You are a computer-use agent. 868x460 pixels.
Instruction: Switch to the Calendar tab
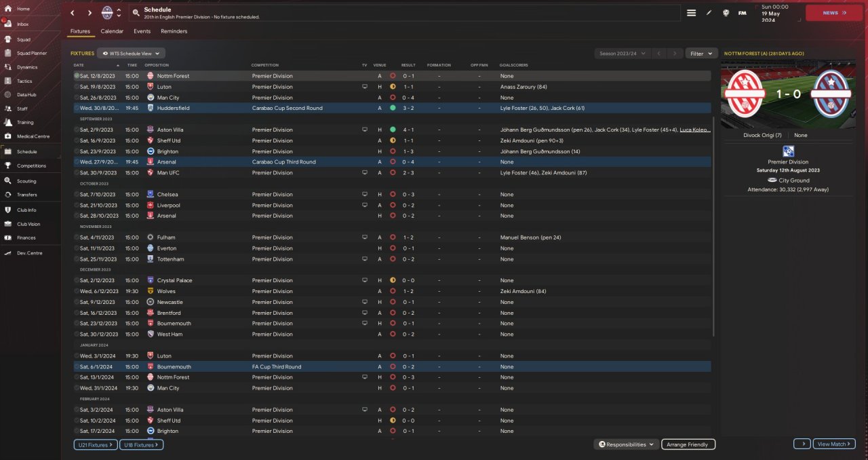pos(112,31)
